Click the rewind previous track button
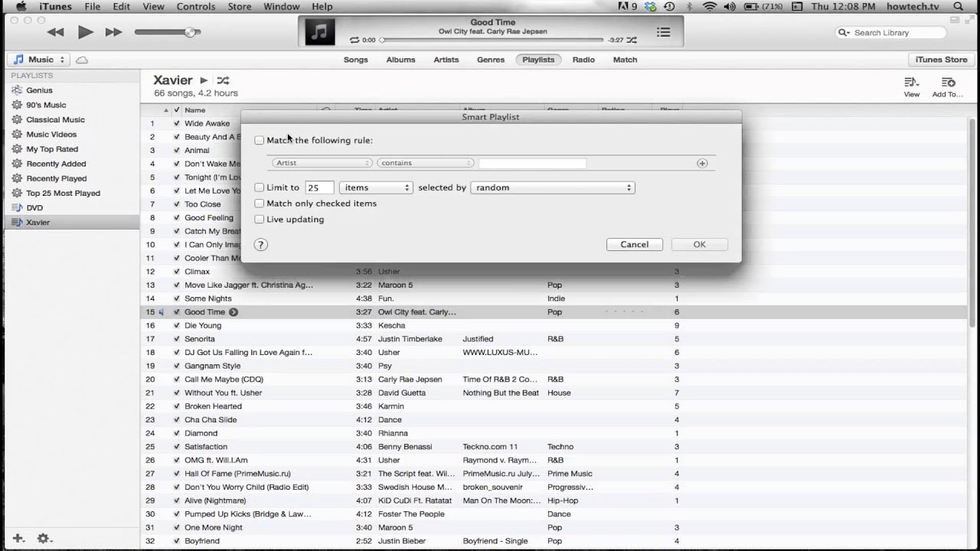The width and height of the screenshot is (980, 551). 55,32
